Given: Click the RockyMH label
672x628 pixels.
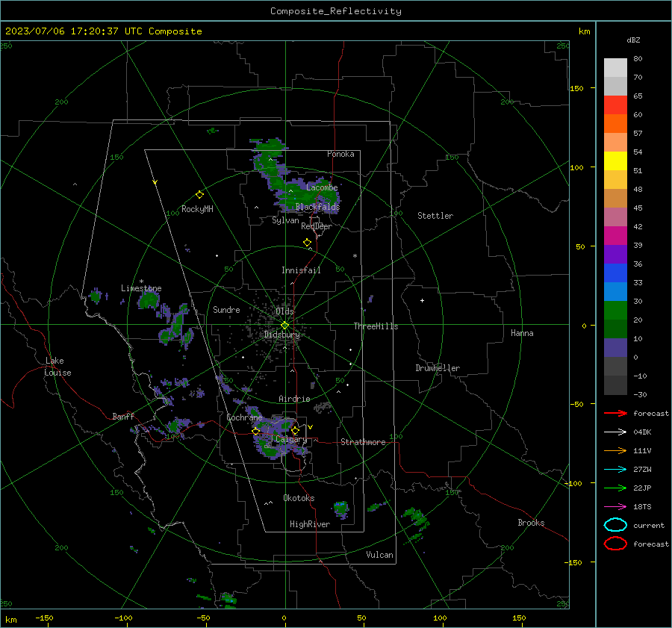Looking at the screenshot, I should pos(197,209).
